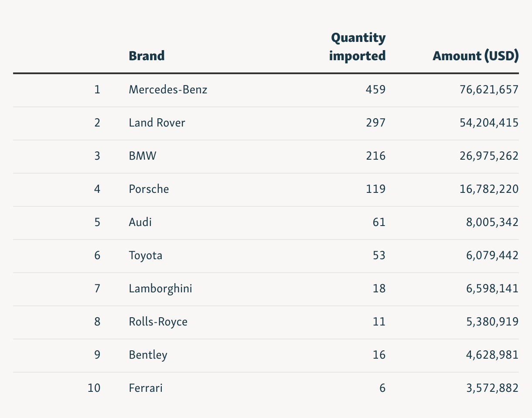Image resolution: width=532 pixels, height=418 pixels.
Task: Select the Mercedes-Benz brand cell
Action: pos(168,89)
